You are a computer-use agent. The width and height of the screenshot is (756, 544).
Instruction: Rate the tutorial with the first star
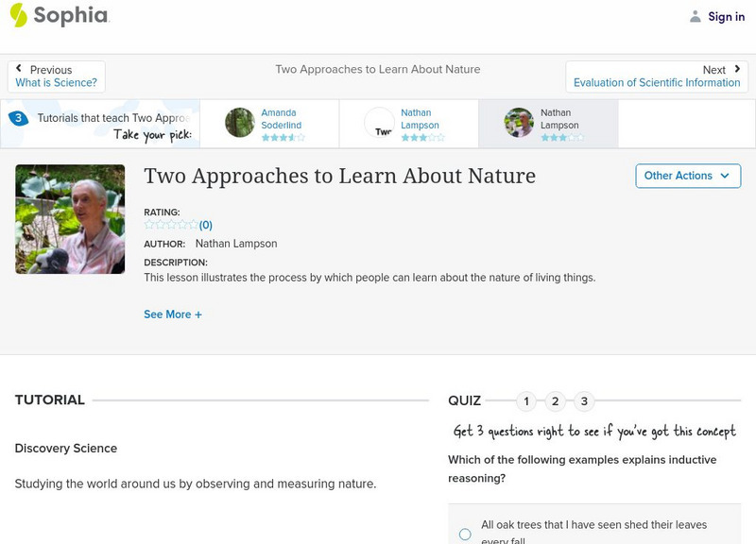146,225
